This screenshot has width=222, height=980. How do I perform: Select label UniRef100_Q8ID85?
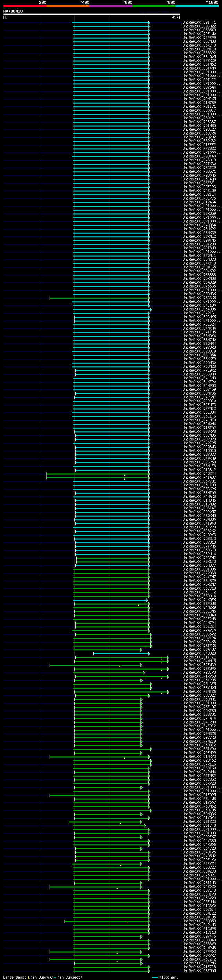point(199,569)
